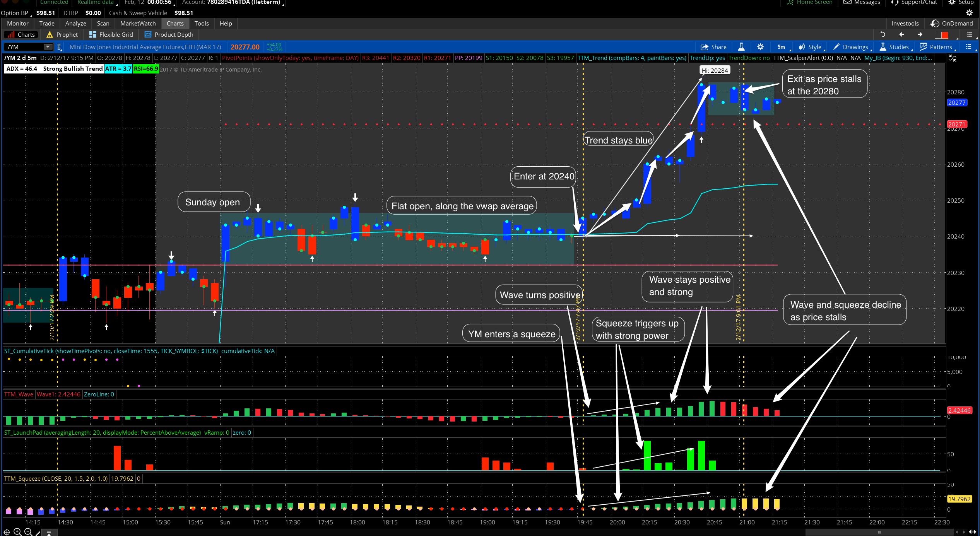Expand the Style dropdown menu
The width and height of the screenshot is (980, 536).
pyautogui.click(x=812, y=47)
